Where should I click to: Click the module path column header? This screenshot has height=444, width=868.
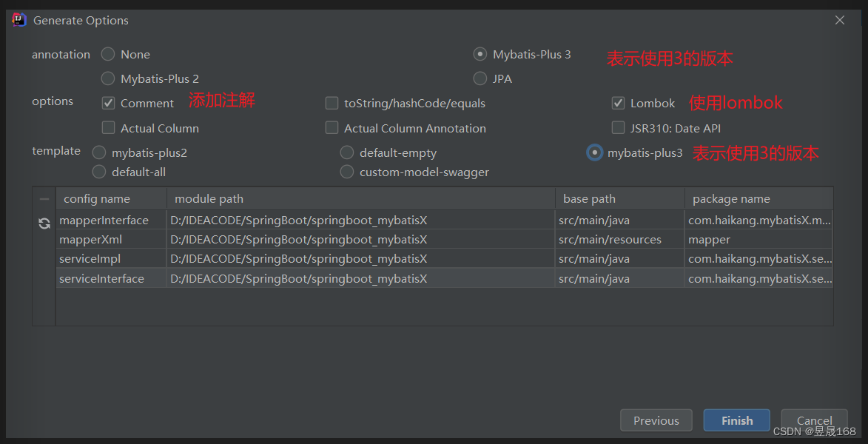coord(361,199)
